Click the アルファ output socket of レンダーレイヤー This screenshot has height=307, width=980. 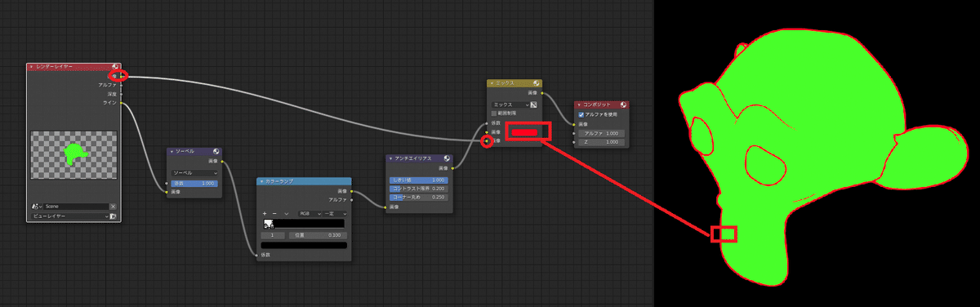pyautogui.click(x=122, y=85)
